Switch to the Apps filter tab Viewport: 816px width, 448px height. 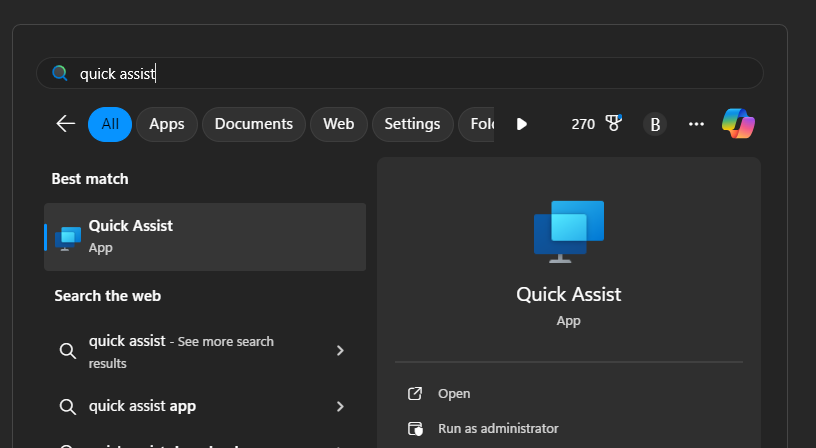pyautogui.click(x=167, y=124)
